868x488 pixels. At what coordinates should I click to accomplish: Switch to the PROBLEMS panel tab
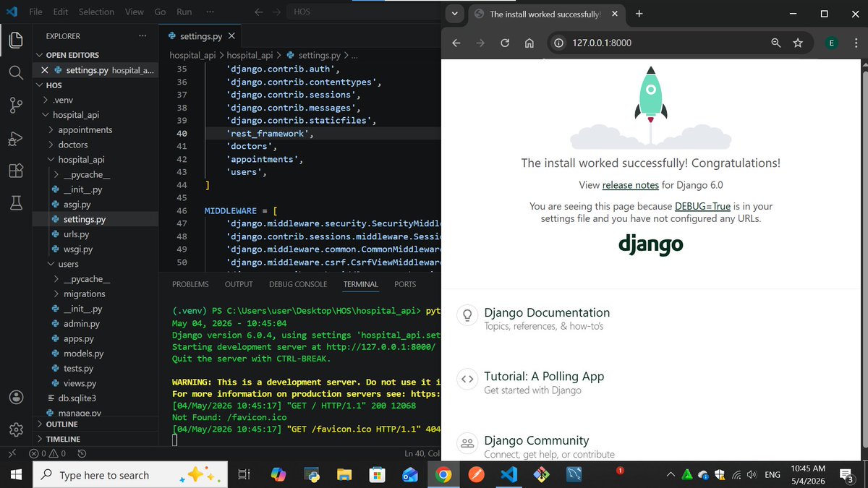pyautogui.click(x=190, y=284)
